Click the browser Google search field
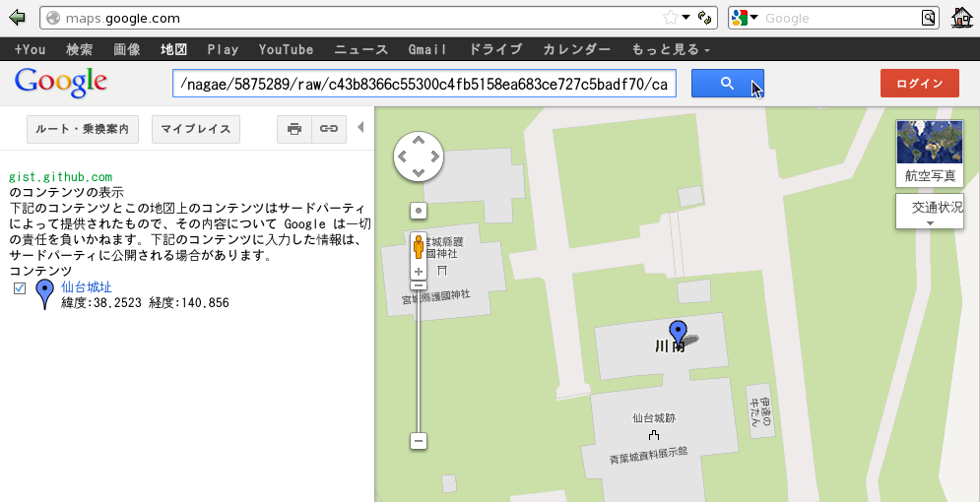This screenshot has width=980, height=502. [840, 18]
